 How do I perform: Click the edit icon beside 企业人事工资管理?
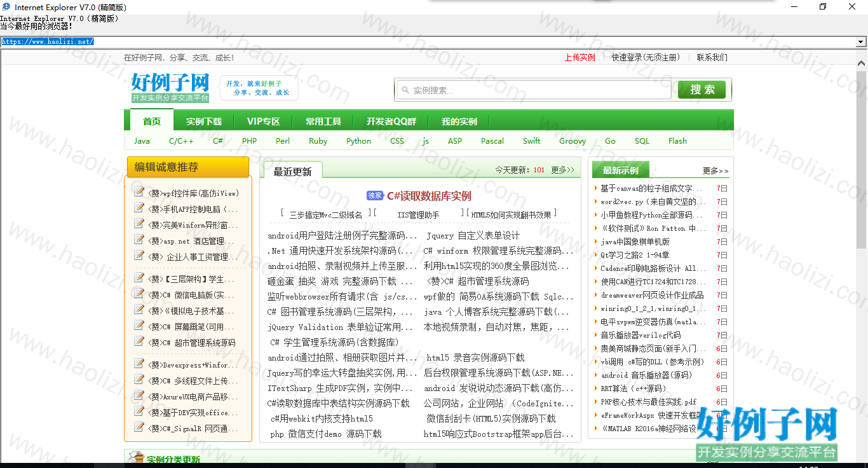tap(139, 255)
